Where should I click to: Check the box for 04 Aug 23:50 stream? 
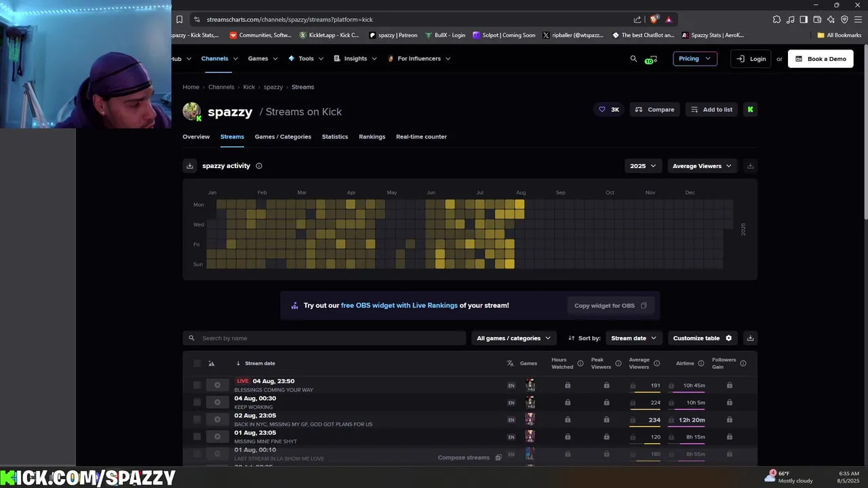(x=197, y=386)
